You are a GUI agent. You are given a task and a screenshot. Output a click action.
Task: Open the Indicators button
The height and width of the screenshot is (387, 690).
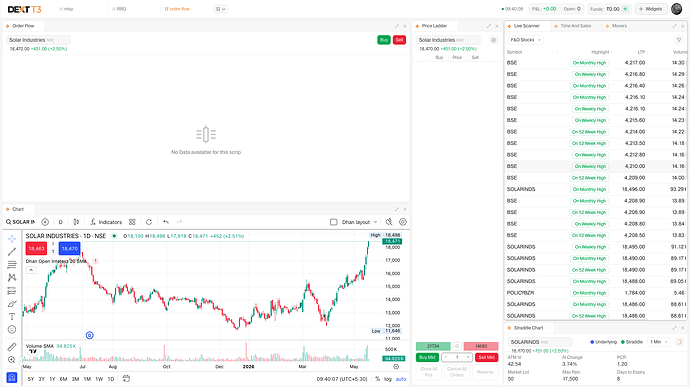106,222
